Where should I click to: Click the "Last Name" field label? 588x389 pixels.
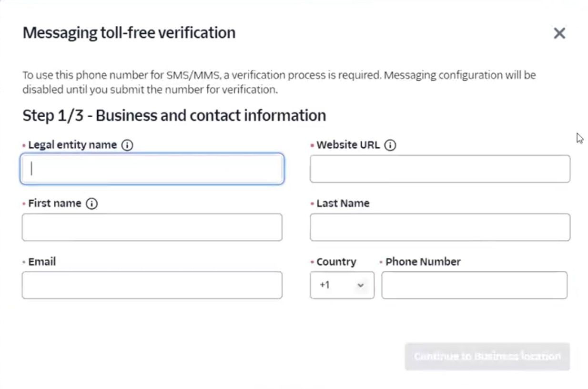(x=343, y=204)
